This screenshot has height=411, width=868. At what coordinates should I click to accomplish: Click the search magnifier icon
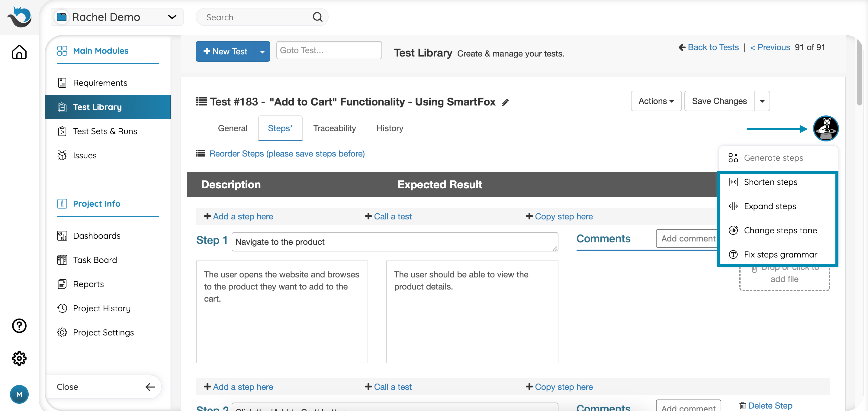[317, 17]
